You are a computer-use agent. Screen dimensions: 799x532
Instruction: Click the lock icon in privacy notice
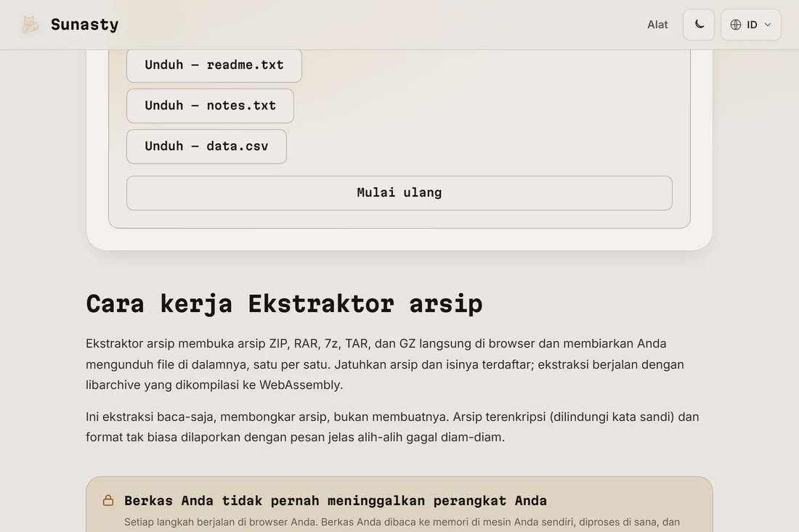click(108, 501)
